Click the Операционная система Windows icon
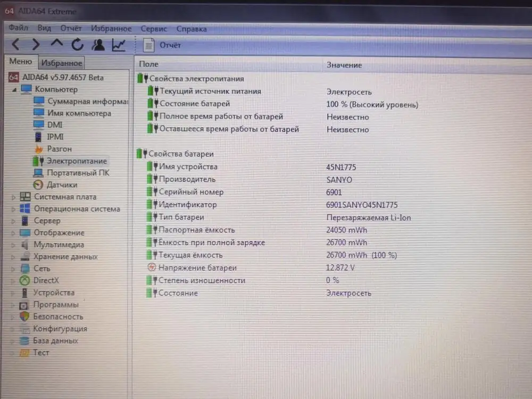The image size is (532, 399). coord(25,209)
